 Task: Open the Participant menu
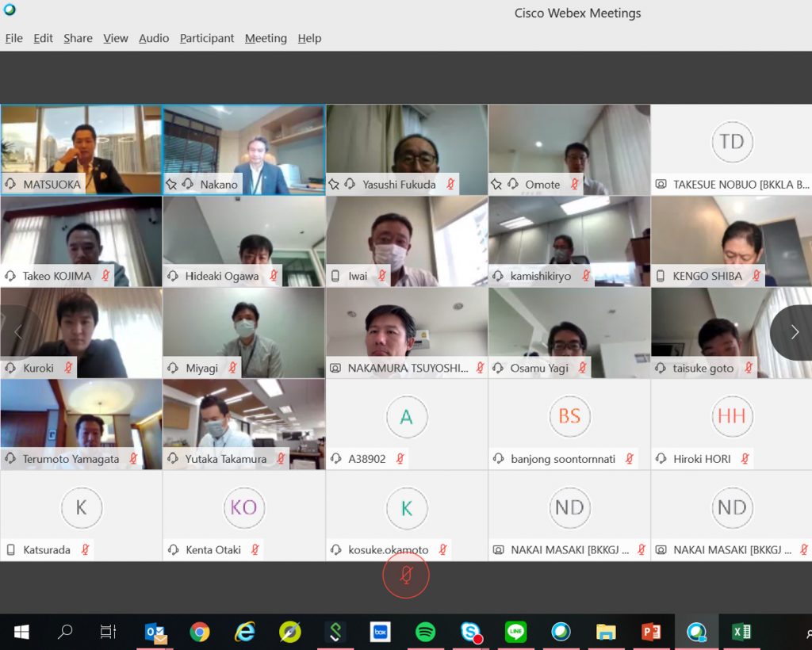[x=207, y=38]
